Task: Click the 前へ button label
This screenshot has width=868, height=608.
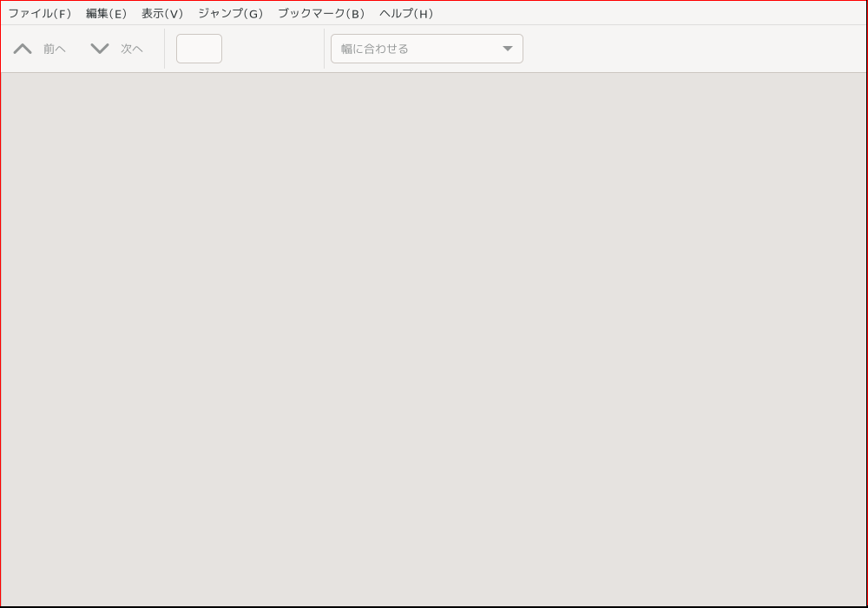Action: [55, 49]
